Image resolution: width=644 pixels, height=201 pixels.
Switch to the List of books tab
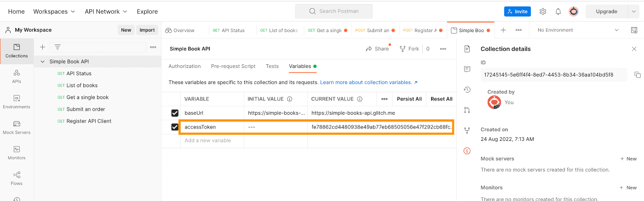tap(279, 30)
